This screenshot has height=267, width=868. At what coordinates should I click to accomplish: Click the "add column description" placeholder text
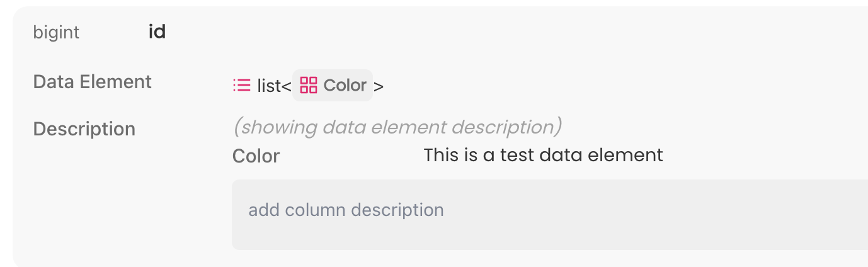coord(346,210)
